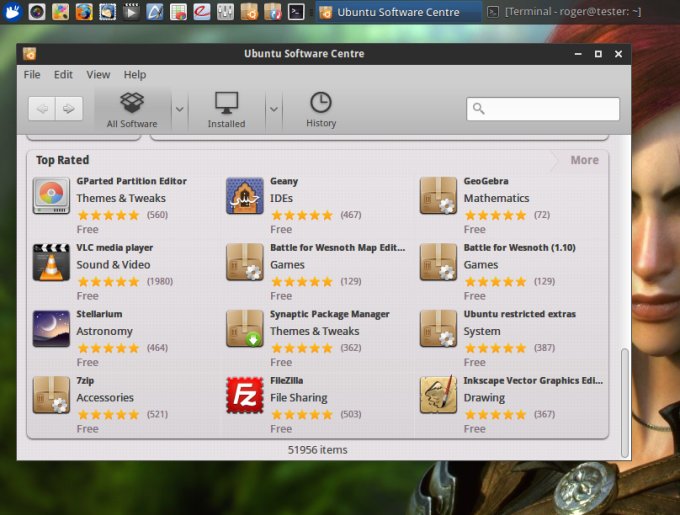Open the FileZilla title link

286,381
